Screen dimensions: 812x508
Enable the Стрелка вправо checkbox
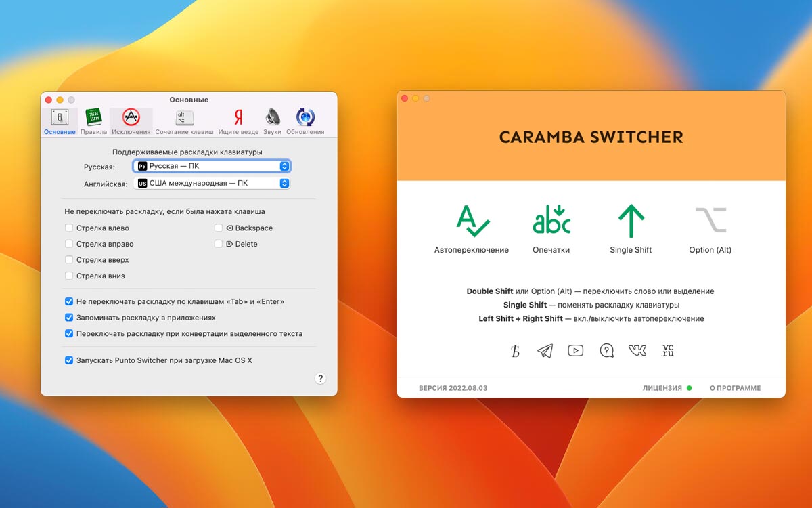click(x=69, y=244)
